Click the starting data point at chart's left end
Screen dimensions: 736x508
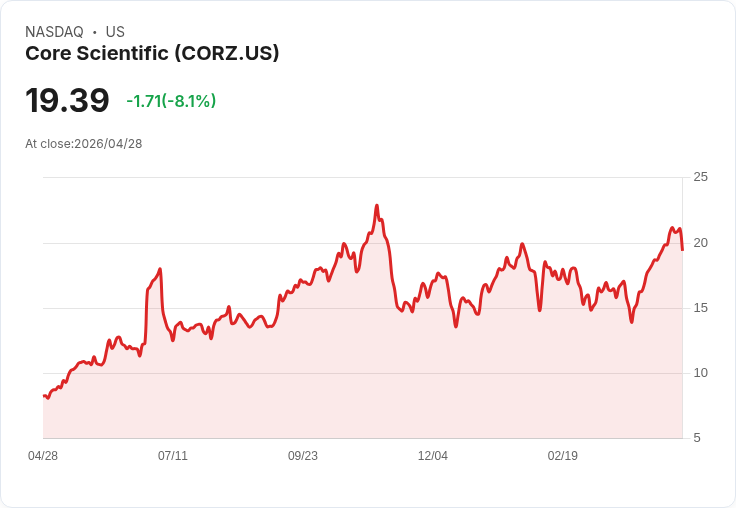click(44, 396)
